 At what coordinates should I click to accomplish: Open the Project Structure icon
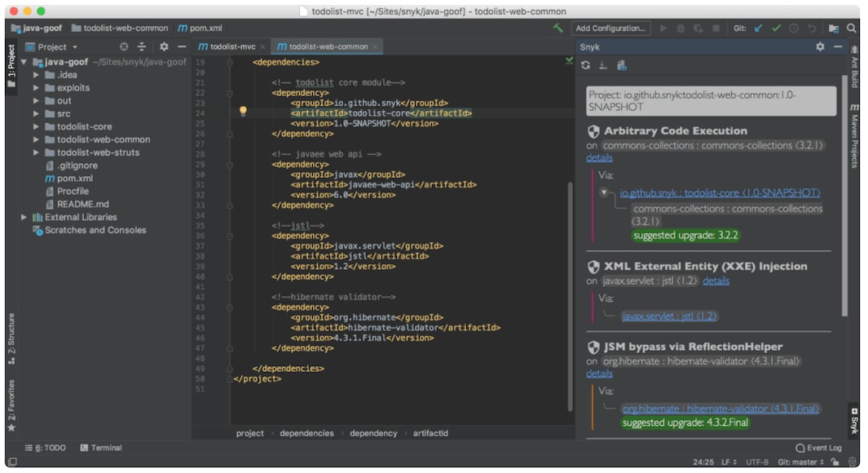tap(834, 29)
